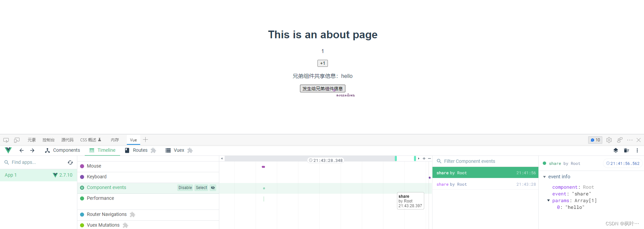Open Vue devtools vertical dots menu
The height and width of the screenshot is (229, 644).
tap(637, 150)
